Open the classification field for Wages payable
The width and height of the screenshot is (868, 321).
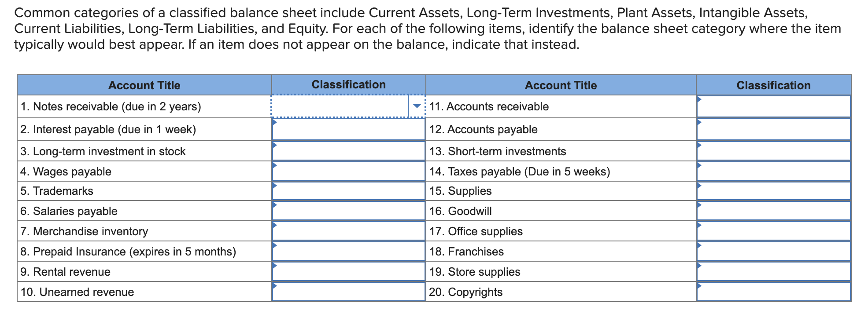[348, 171]
